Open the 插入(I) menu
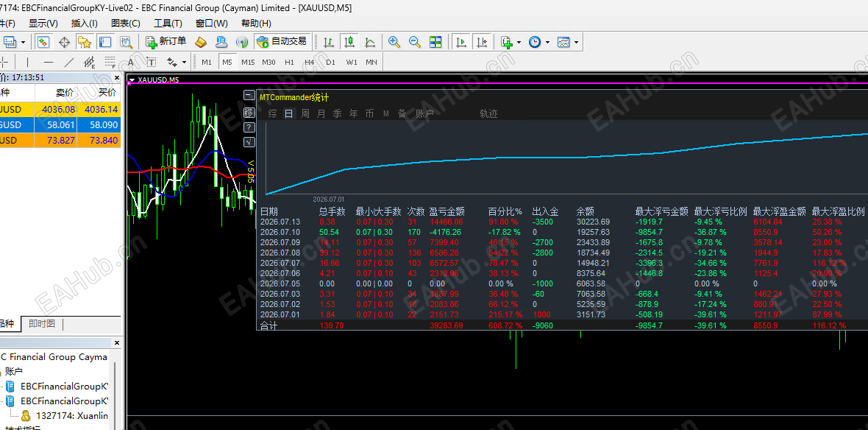Viewport: 868px width, 430px height. click(84, 24)
